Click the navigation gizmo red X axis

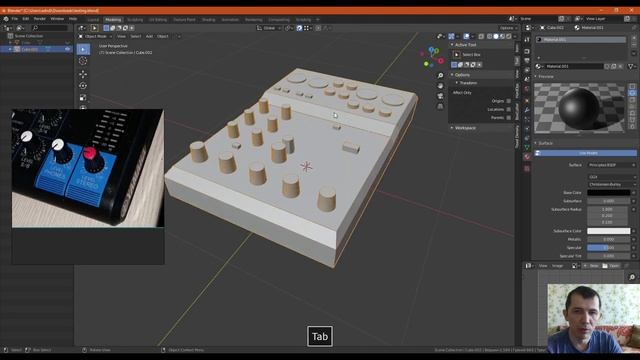tap(441, 61)
